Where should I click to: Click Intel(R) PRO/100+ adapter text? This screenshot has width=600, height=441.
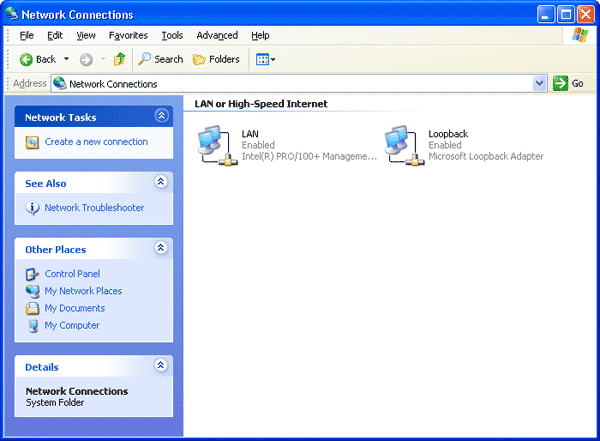309,156
